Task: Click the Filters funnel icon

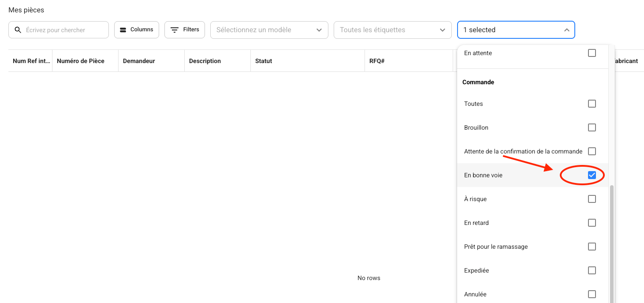Action: (175, 30)
